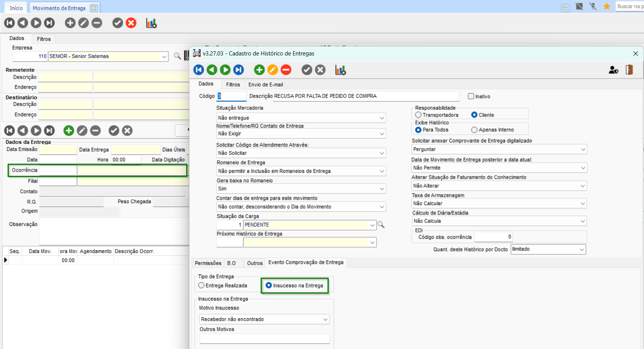Click the Outros Motivos text field
This screenshot has width=644, height=349.
pos(265,338)
